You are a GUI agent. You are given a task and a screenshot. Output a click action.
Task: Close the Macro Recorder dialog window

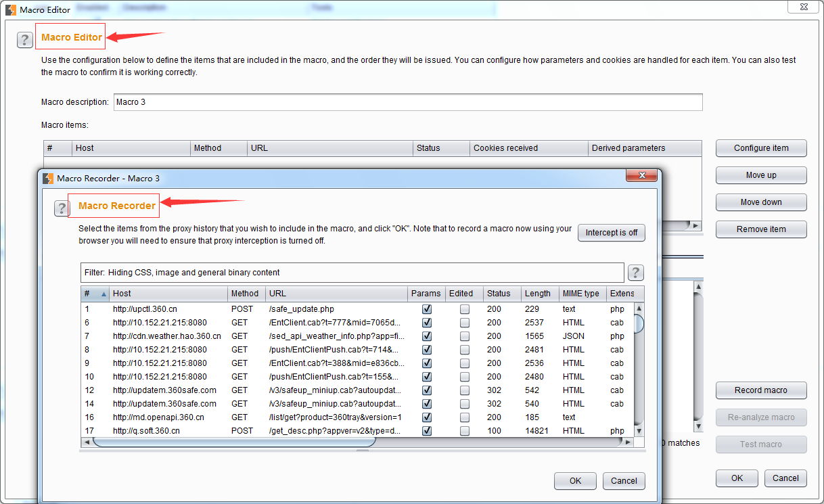(x=641, y=176)
